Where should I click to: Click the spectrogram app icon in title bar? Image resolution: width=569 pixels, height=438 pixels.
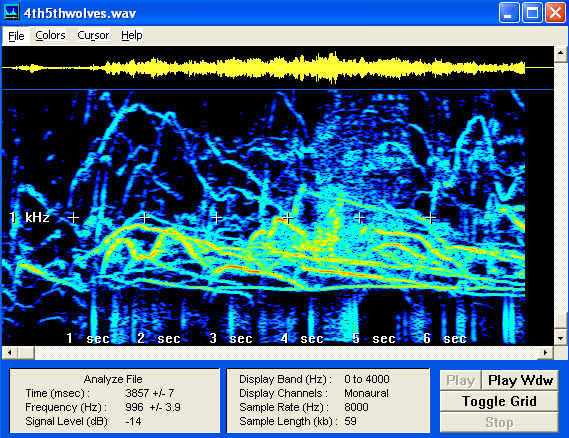[11, 12]
